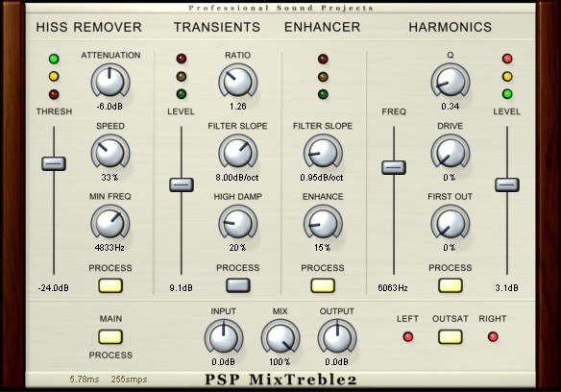Click the amber LED in Transients
Image resolution: width=561 pixels, height=392 pixels.
coord(182,77)
